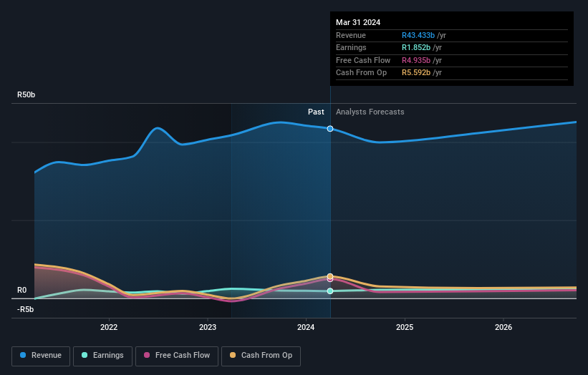This screenshot has height=375, width=588.
Task: Click the orange Cash From Op data point
Action: click(x=330, y=276)
